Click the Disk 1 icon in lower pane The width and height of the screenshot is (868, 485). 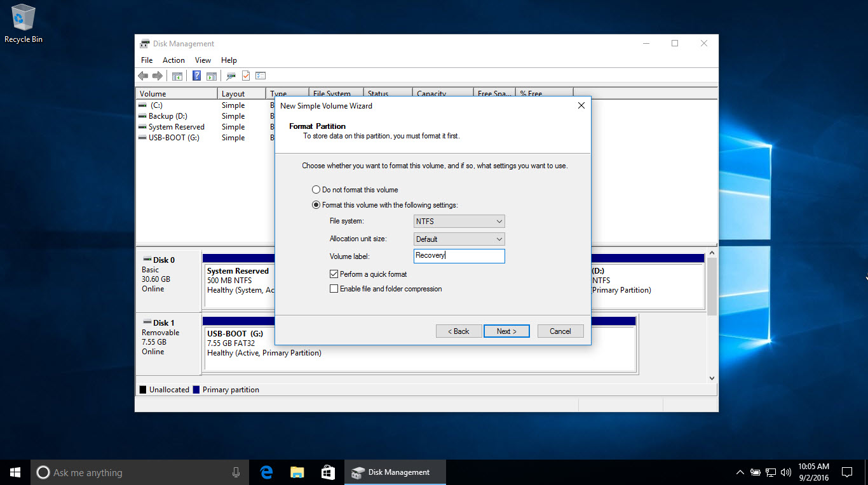tap(147, 322)
